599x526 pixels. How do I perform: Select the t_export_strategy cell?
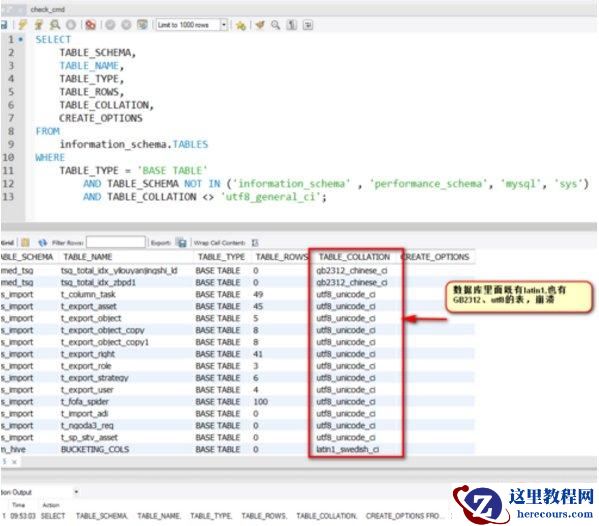click(x=95, y=378)
